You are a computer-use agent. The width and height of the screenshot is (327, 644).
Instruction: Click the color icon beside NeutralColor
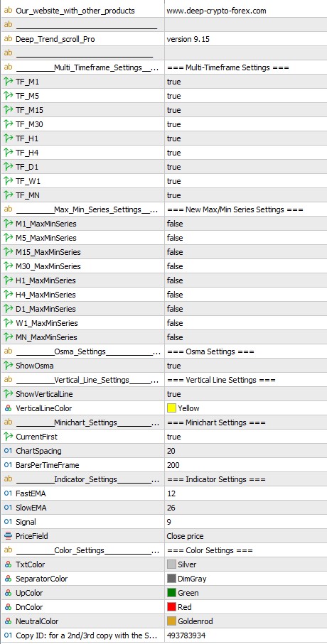[9, 621]
